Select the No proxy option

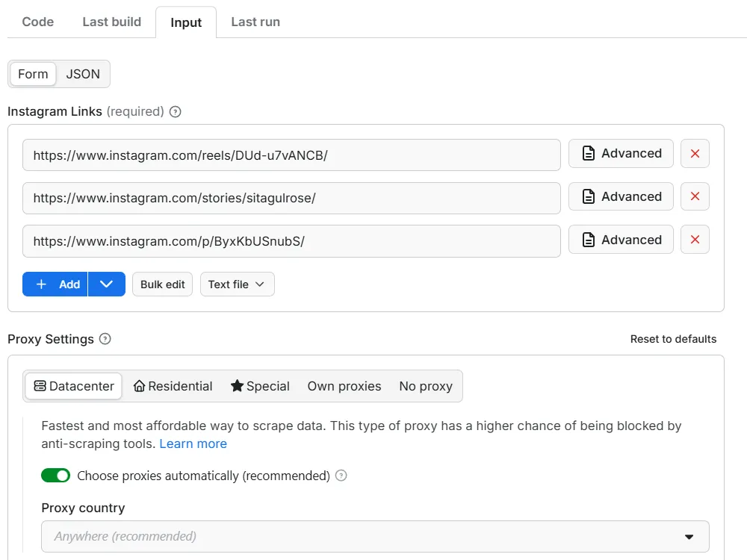[426, 386]
